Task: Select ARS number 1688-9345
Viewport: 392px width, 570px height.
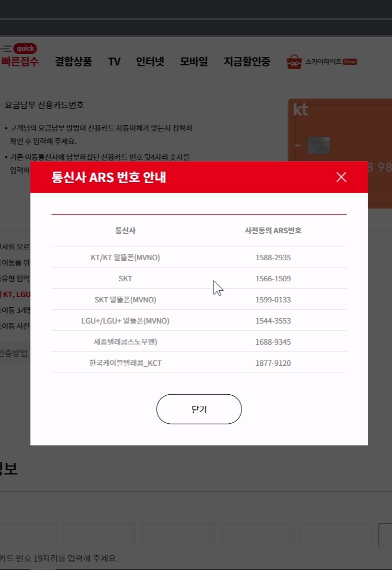Action: [x=273, y=341]
